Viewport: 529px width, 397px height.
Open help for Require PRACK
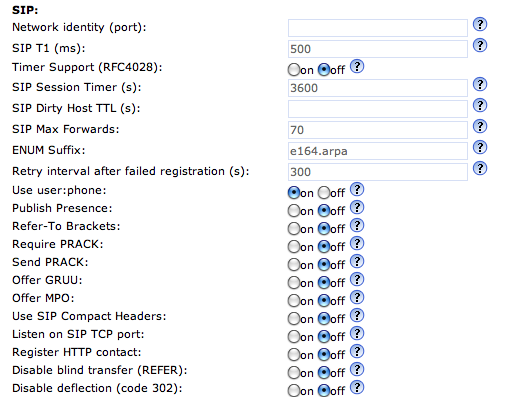(x=357, y=244)
